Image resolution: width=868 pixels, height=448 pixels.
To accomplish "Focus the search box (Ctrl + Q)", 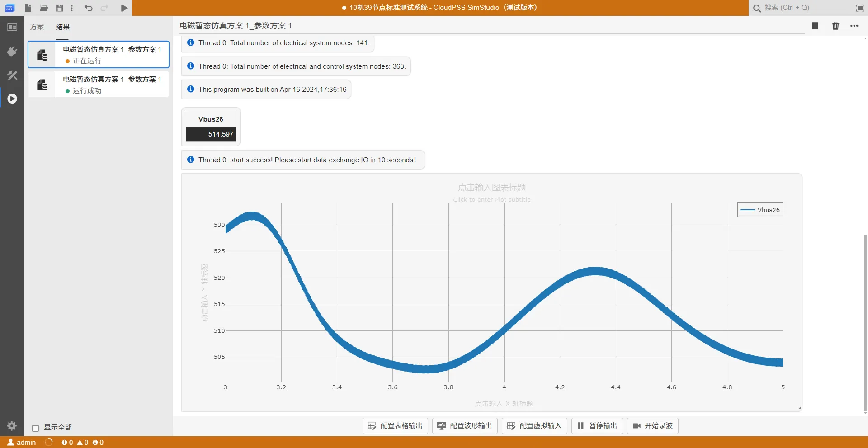I will click(x=800, y=8).
